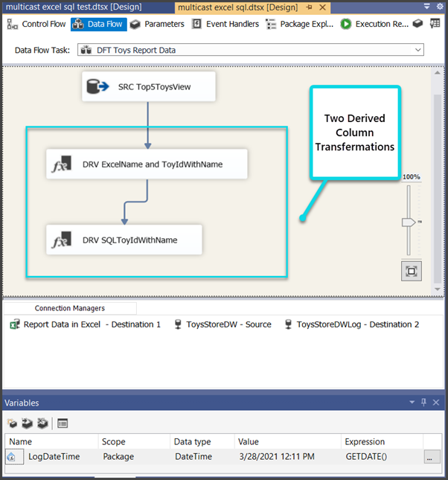Close the Variables panel
The width and height of the screenshot is (448, 480).
pos(436,403)
